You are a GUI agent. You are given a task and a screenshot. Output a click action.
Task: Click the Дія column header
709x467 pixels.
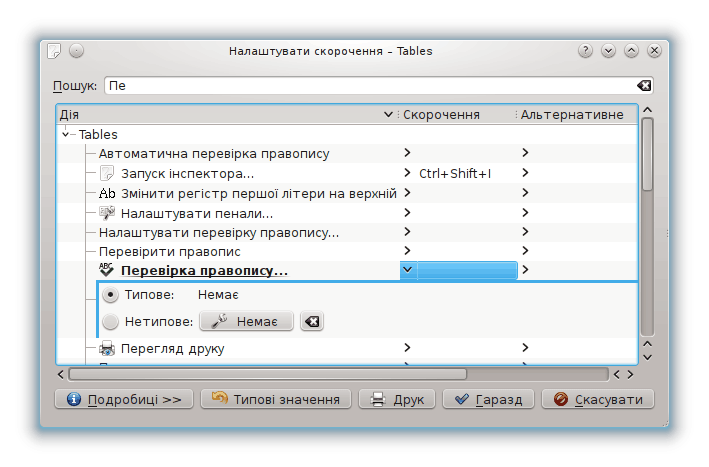(x=220, y=115)
